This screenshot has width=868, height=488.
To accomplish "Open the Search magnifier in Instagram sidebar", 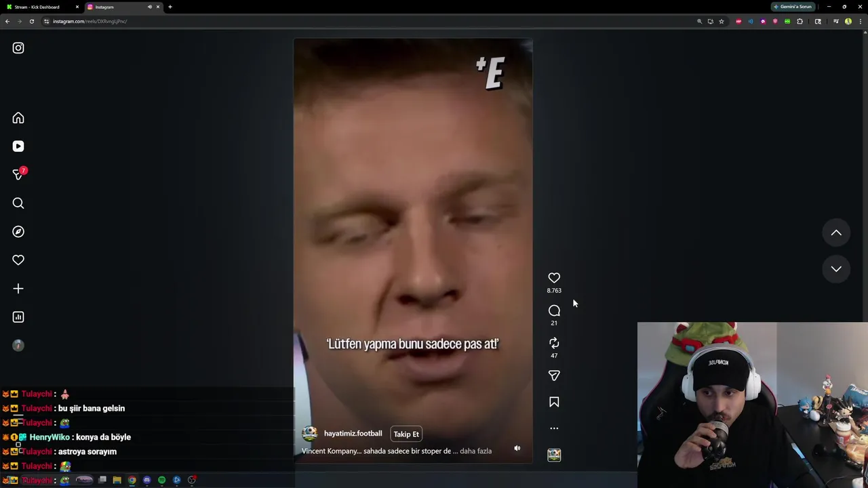I will pos(18,203).
